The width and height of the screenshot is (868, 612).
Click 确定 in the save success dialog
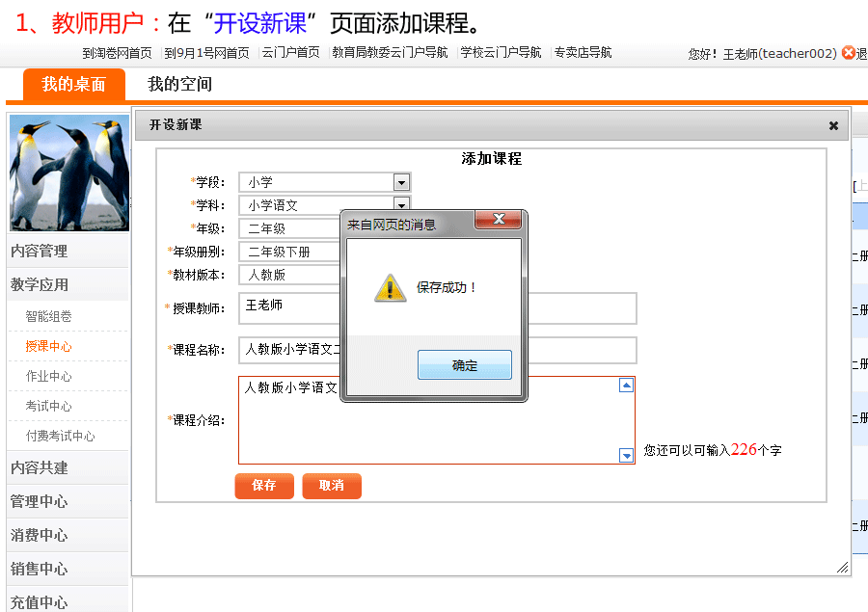click(x=464, y=365)
